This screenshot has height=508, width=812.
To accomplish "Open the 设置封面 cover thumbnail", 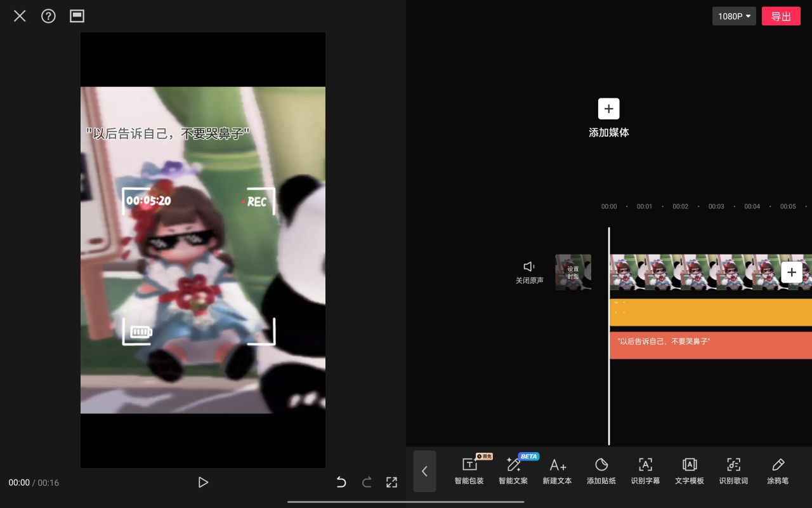I will coord(573,272).
